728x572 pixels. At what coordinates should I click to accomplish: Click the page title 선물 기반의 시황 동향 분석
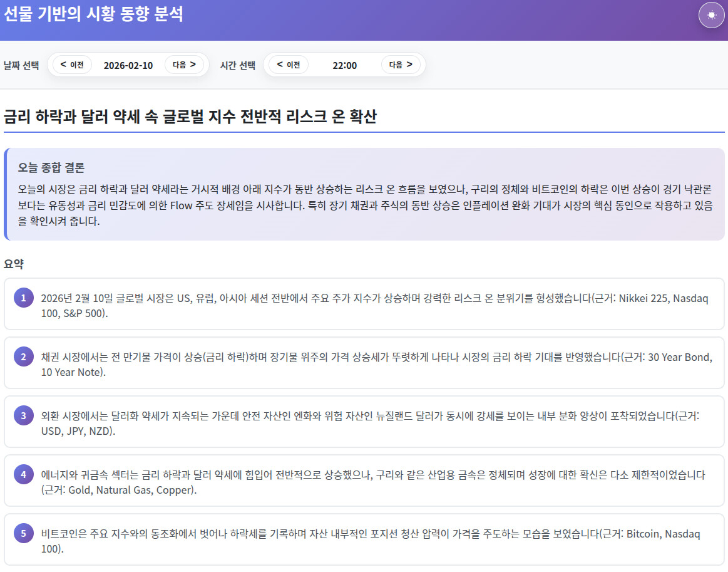[x=94, y=14]
